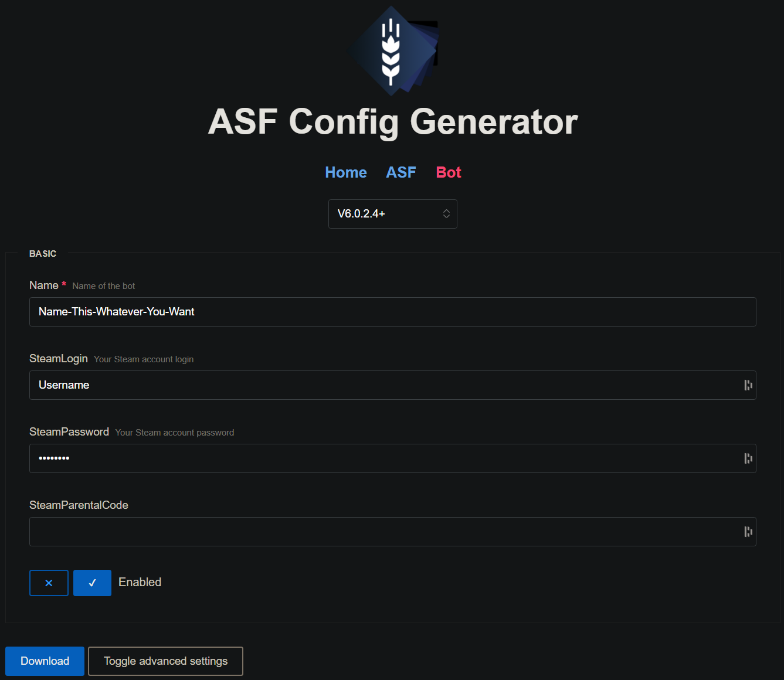The width and height of the screenshot is (784, 680).
Task: Click the password manager icon in SteamLogin field
Action: pyautogui.click(x=748, y=385)
